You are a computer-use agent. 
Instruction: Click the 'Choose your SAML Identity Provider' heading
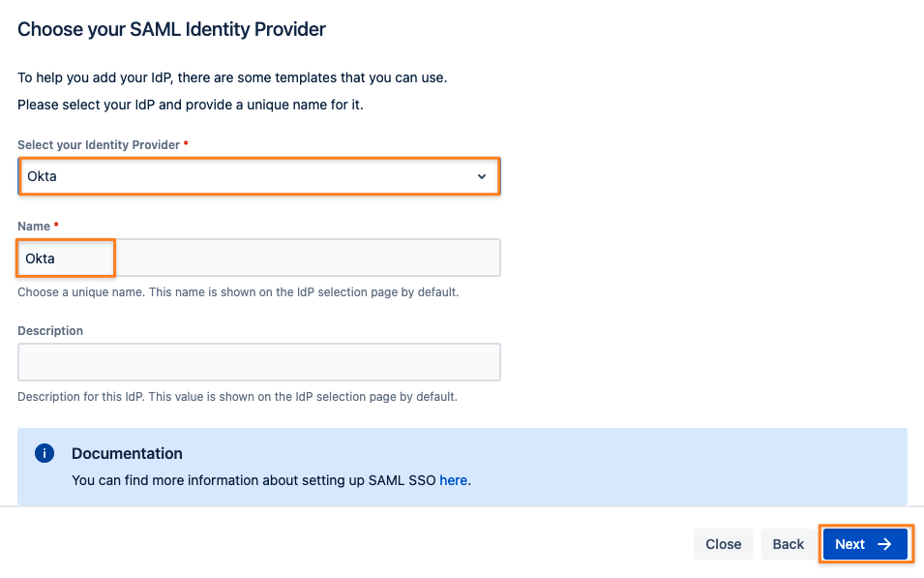click(171, 29)
